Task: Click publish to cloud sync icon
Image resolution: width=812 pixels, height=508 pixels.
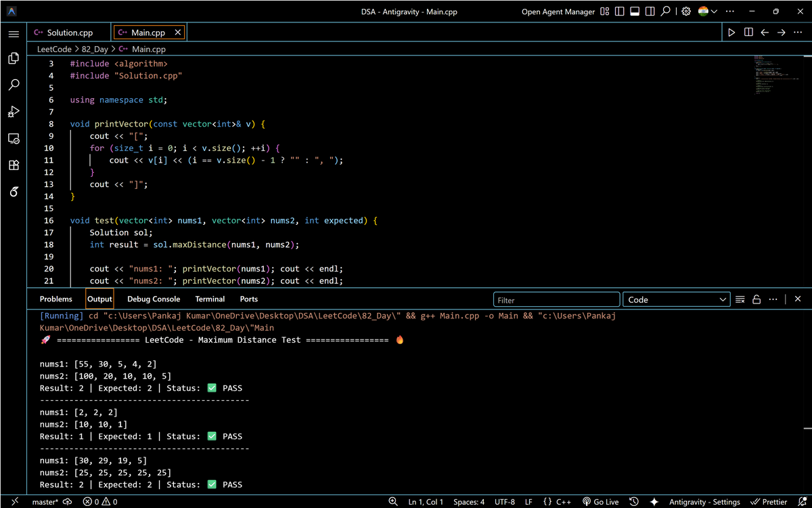Action: 68,502
